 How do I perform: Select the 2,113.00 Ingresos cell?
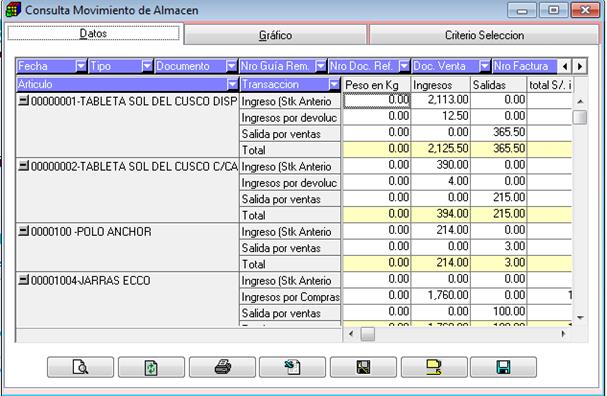point(441,100)
